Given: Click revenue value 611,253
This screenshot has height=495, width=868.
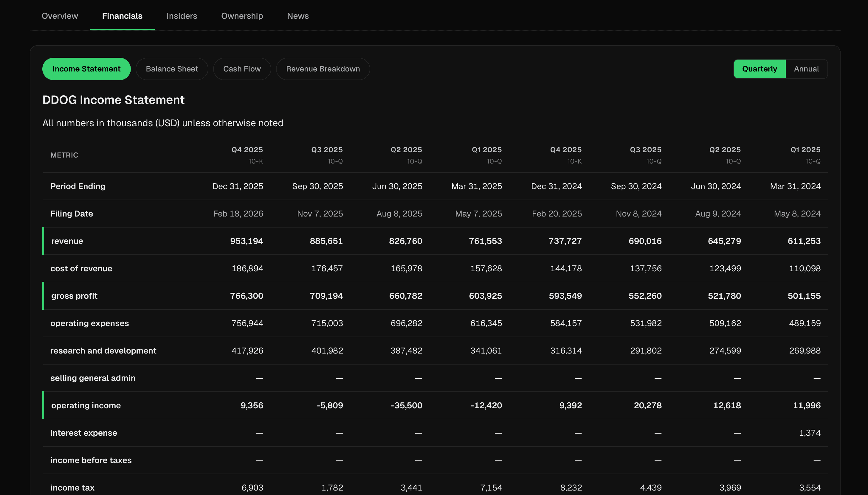Looking at the screenshot, I should click(804, 241).
